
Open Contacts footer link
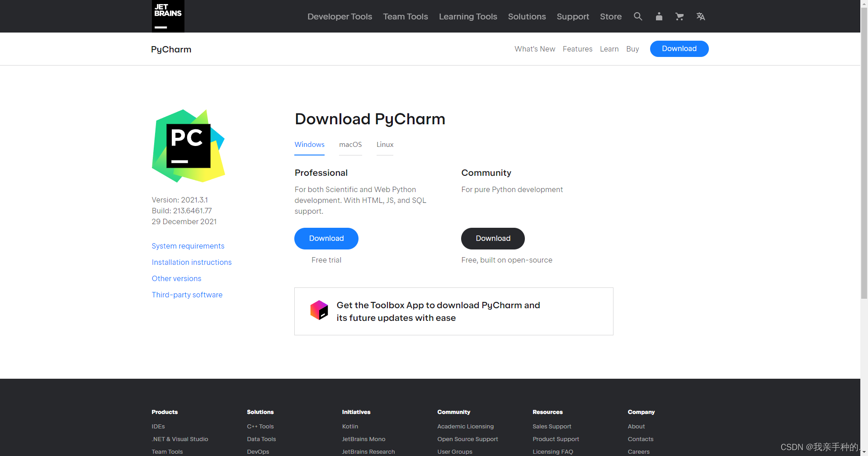click(641, 439)
